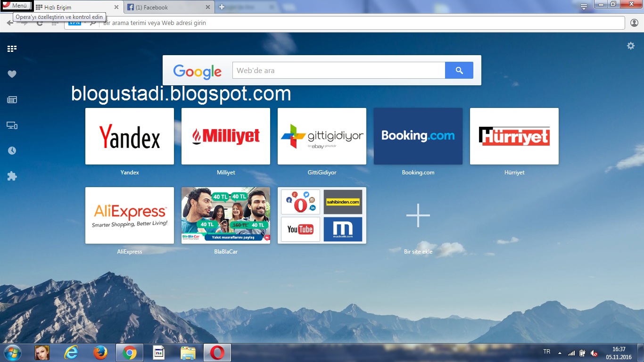Click the blue Google search button
This screenshot has width=644, height=362.
coord(459,70)
